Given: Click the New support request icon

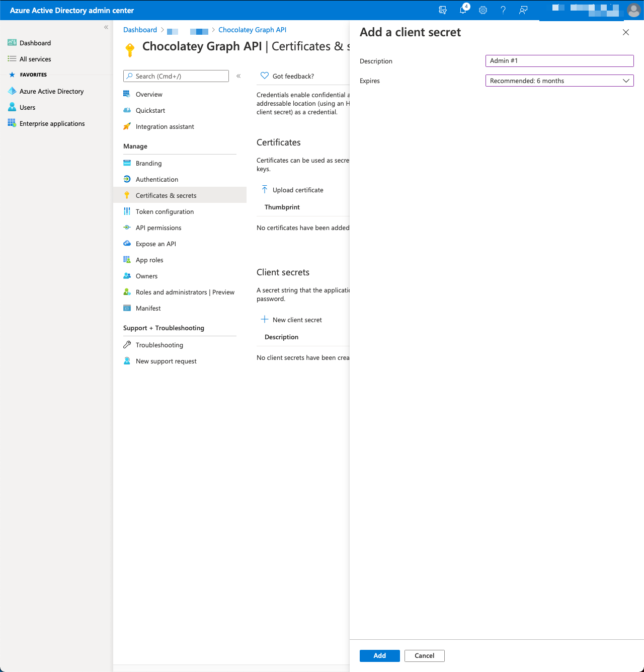Looking at the screenshot, I should click(x=127, y=361).
